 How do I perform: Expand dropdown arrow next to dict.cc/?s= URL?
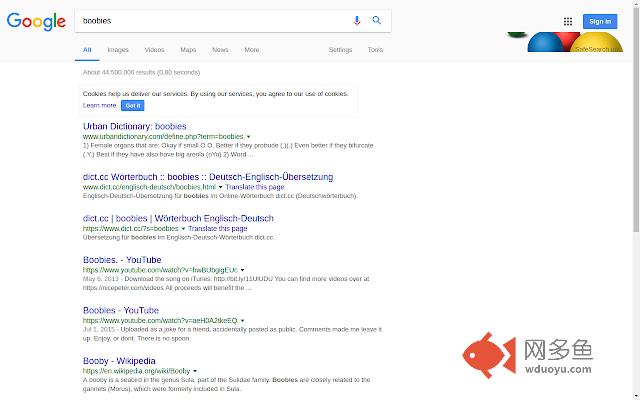[183, 229]
